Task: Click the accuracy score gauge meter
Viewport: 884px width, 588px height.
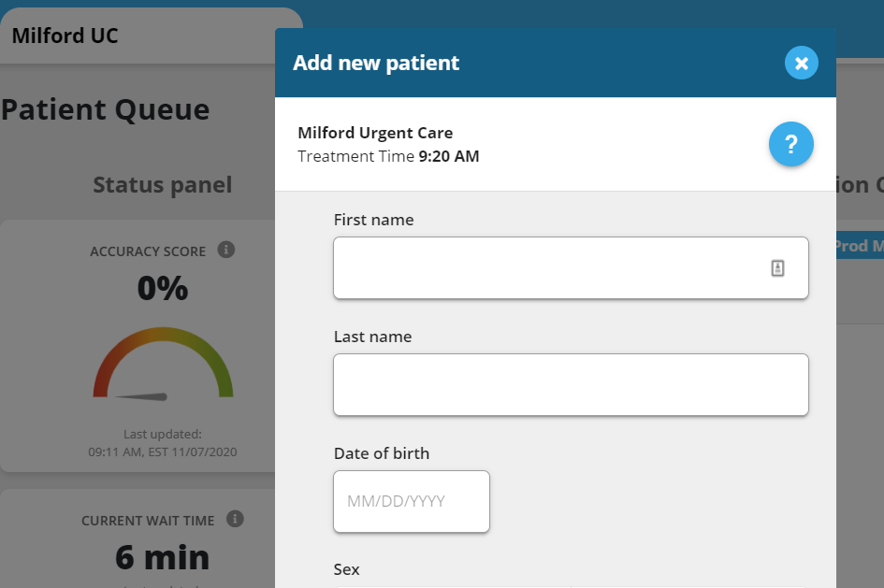Action: (163, 365)
